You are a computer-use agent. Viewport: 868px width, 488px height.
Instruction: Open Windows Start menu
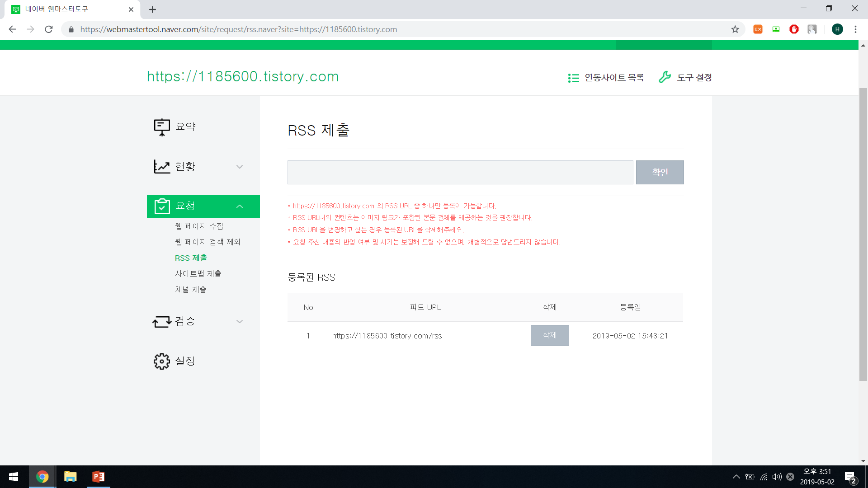(x=14, y=477)
